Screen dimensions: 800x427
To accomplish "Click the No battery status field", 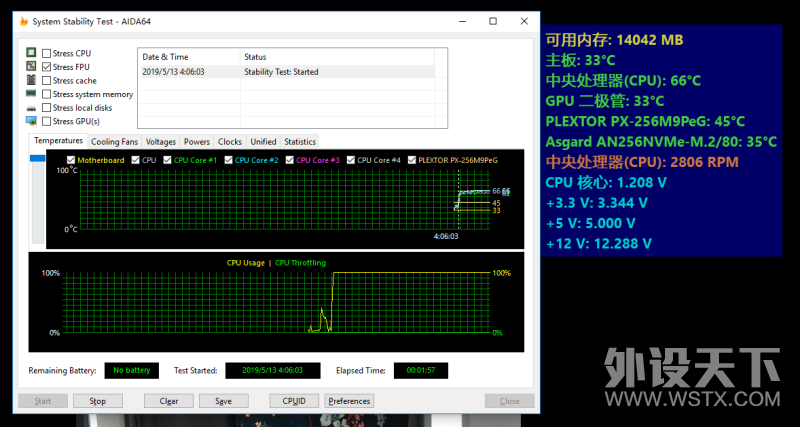I will 132,370.
